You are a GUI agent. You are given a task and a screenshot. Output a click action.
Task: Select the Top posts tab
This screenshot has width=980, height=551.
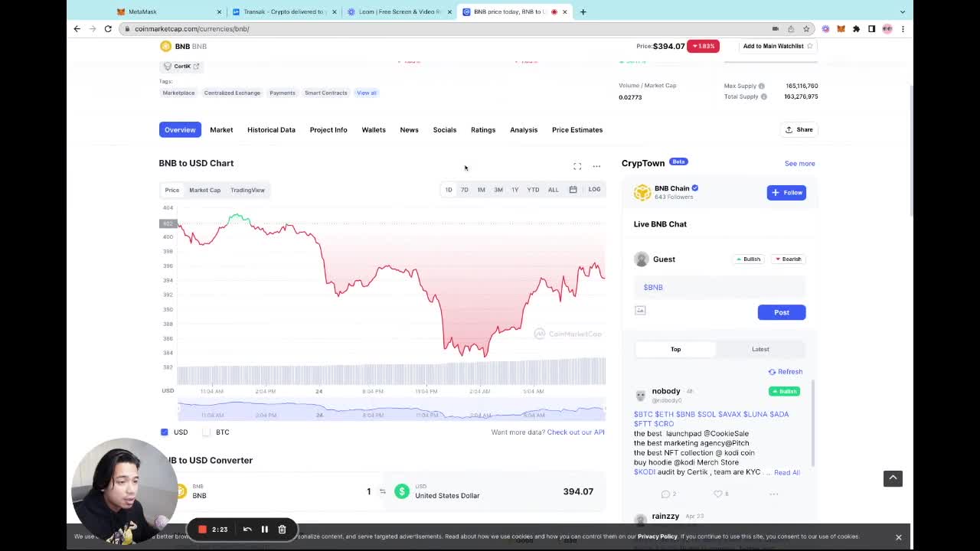(676, 349)
